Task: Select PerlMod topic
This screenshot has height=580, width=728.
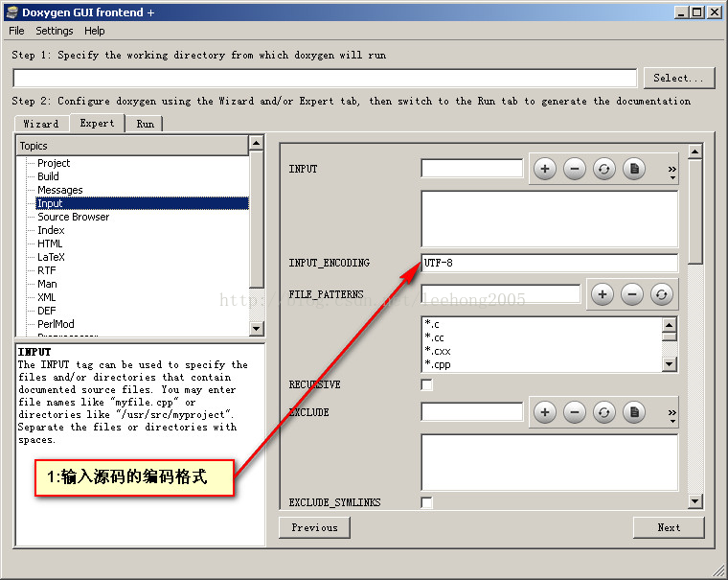Action: tap(56, 324)
